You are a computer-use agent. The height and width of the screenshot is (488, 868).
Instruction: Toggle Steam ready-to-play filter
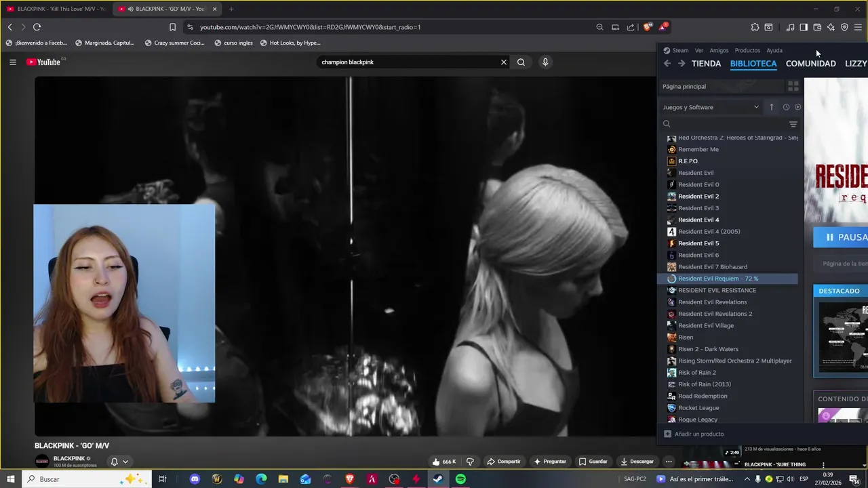pyautogui.click(x=797, y=107)
